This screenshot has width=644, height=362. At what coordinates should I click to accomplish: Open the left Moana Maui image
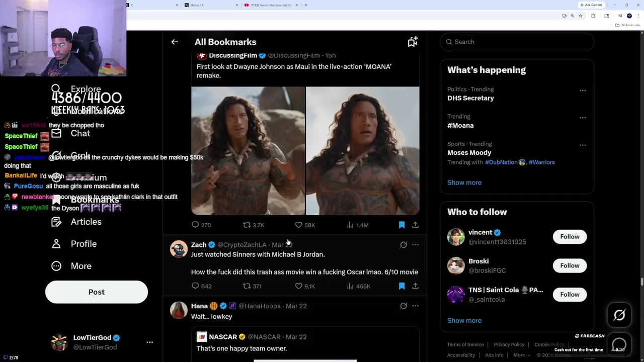(248, 151)
